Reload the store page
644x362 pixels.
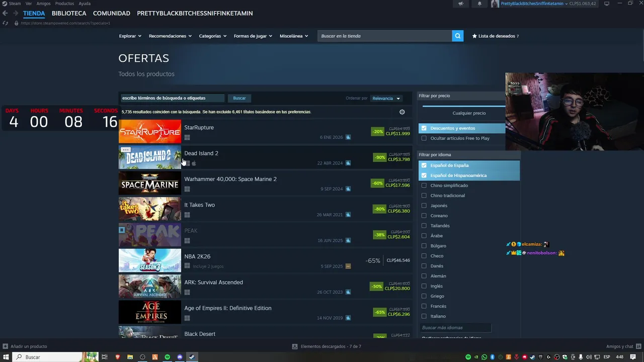(5, 23)
